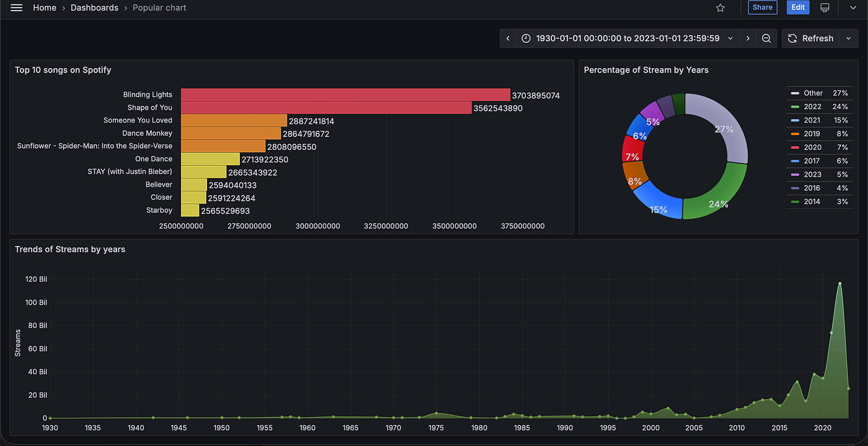
Task: Click the Closer label
Action: [161, 198]
